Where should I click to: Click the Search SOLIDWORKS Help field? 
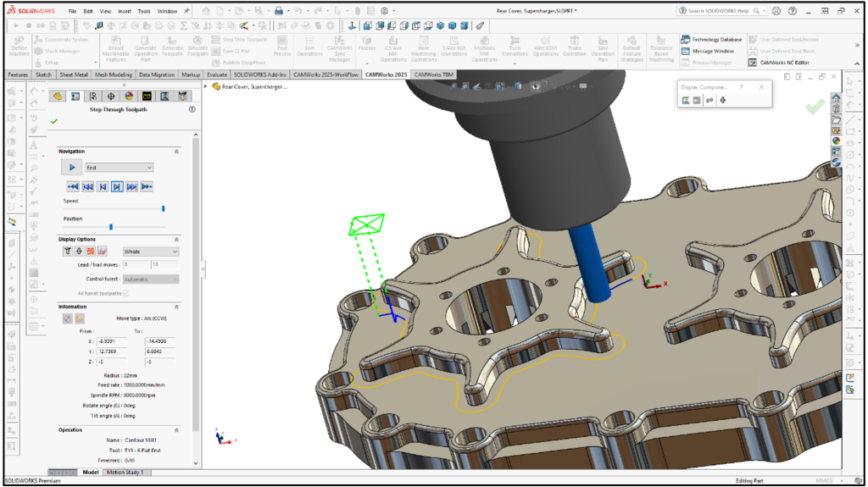coord(720,10)
